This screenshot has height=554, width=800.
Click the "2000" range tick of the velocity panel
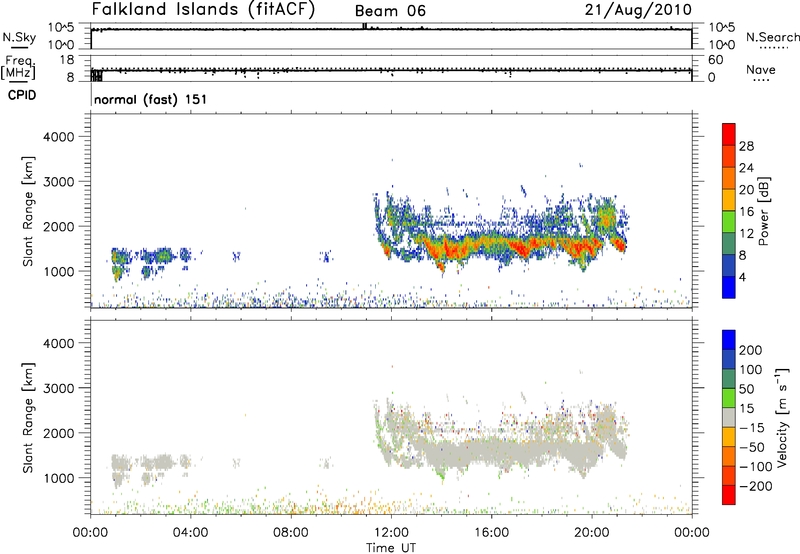point(59,433)
